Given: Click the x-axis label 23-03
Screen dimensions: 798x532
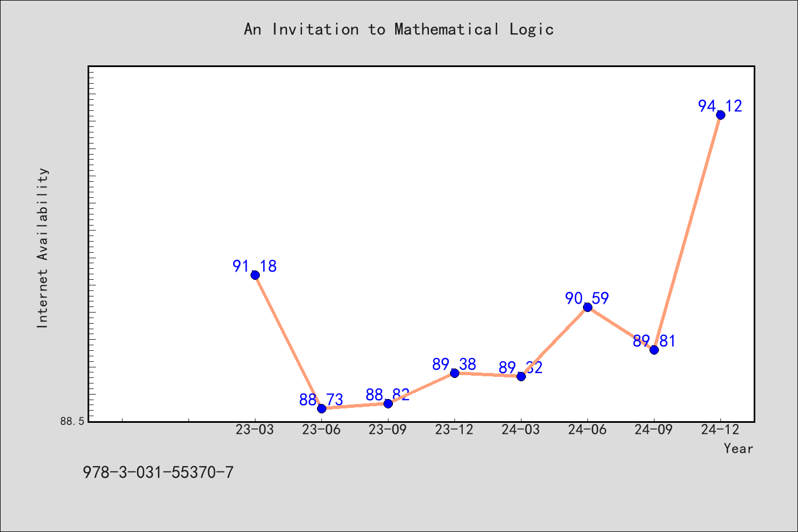Looking at the screenshot, I should [255, 430].
